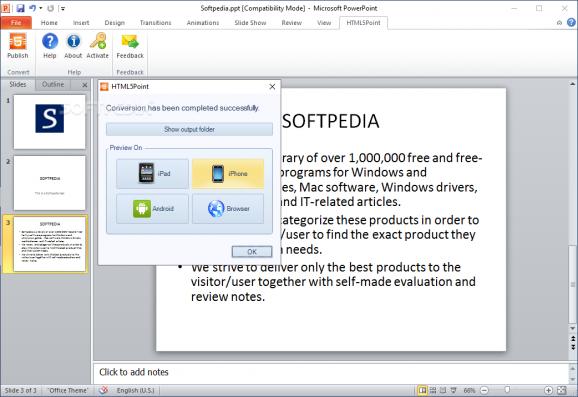
Task: Go to previous slide arrow on scrollbar
Action: pyautogui.click(x=573, y=338)
